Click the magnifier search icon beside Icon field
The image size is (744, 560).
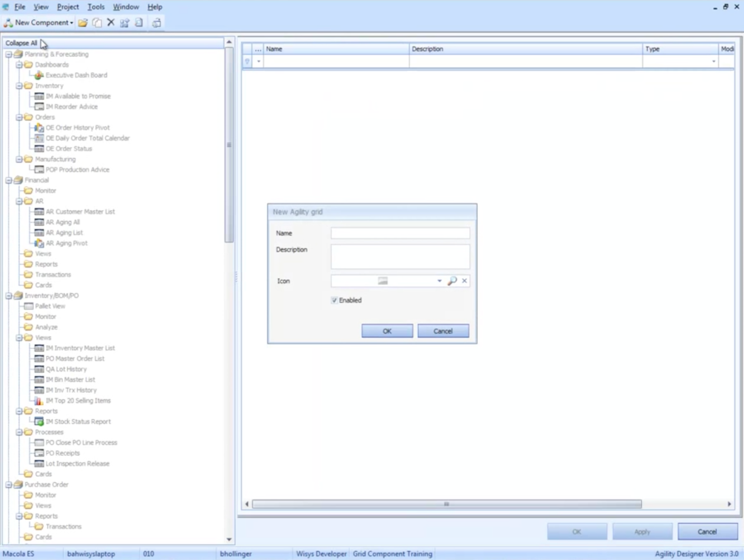click(452, 281)
